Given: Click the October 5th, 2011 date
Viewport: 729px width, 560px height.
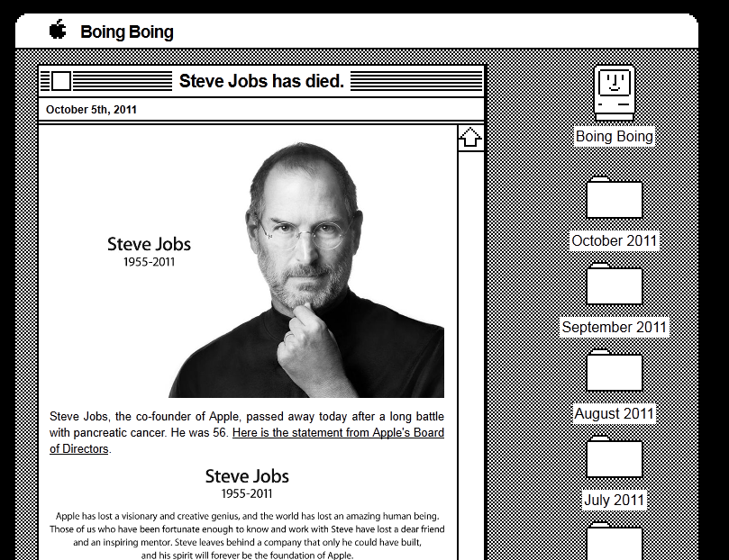Looking at the screenshot, I should pyautogui.click(x=91, y=110).
